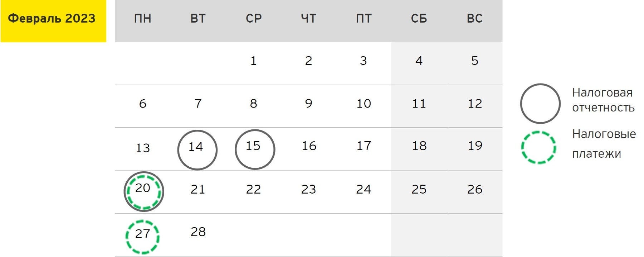Image resolution: width=644 pixels, height=257 pixels.
Task: Click date 23 on the calendar
Action: pyautogui.click(x=308, y=189)
